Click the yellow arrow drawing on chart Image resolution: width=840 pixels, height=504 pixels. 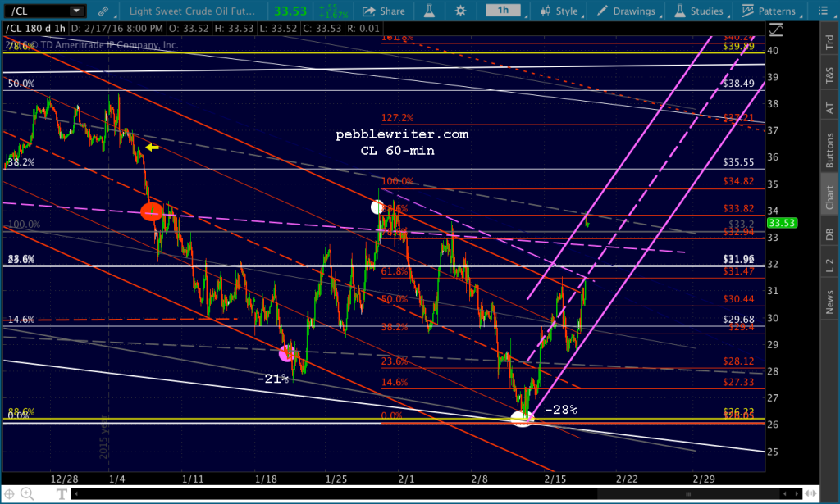pyautogui.click(x=152, y=147)
